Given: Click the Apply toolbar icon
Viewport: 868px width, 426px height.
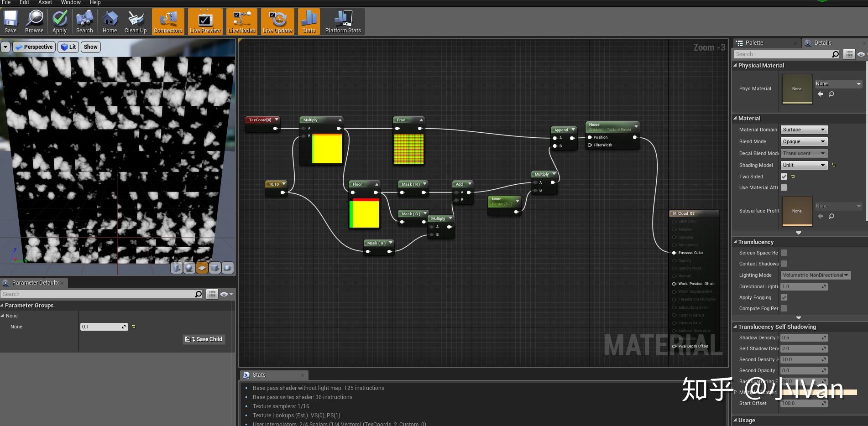Looking at the screenshot, I should [x=59, y=21].
